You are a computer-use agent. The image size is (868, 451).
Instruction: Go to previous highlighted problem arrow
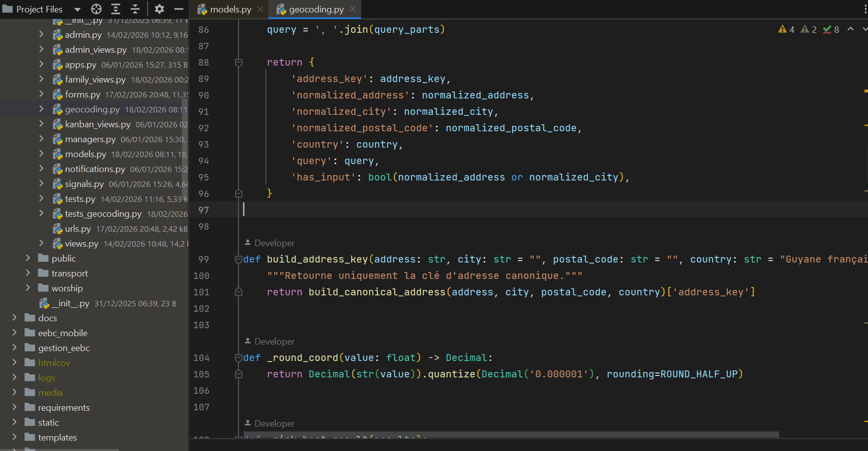851,29
